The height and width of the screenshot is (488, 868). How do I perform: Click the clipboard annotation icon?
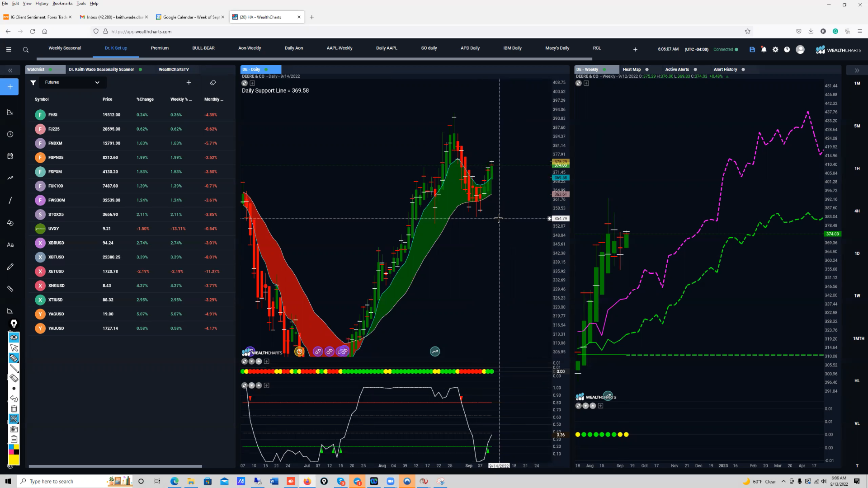(14, 439)
